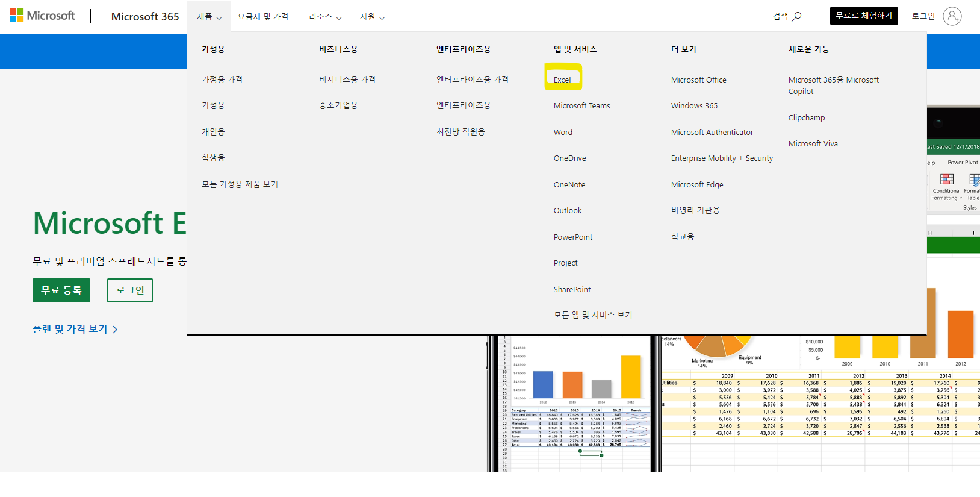The width and height of the screenshot is (980, 497).
Task: Open Windows 365 link
Action: (x=694, y=106)
